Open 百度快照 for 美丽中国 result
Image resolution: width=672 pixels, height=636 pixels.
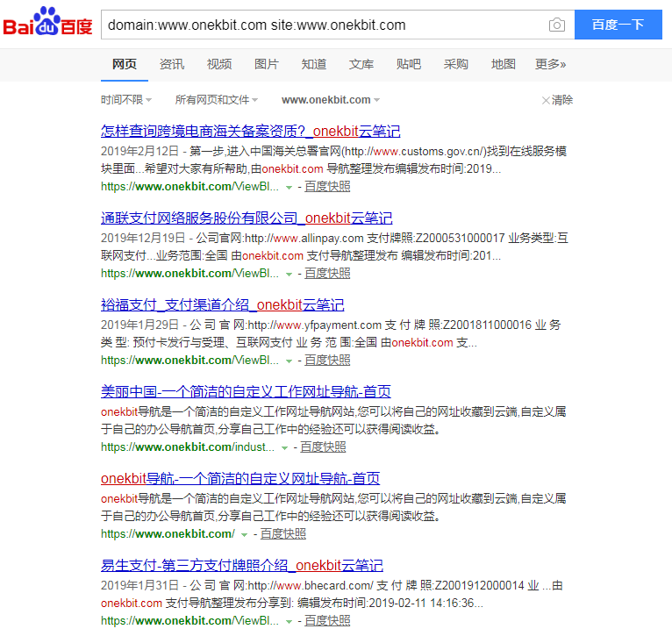pos(323,447)
